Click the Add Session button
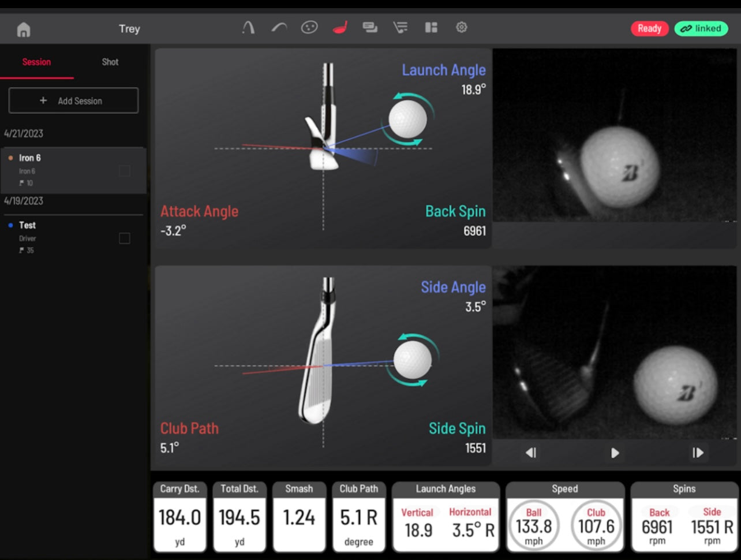This screenshot has height=560, width=741. point(73,100)
